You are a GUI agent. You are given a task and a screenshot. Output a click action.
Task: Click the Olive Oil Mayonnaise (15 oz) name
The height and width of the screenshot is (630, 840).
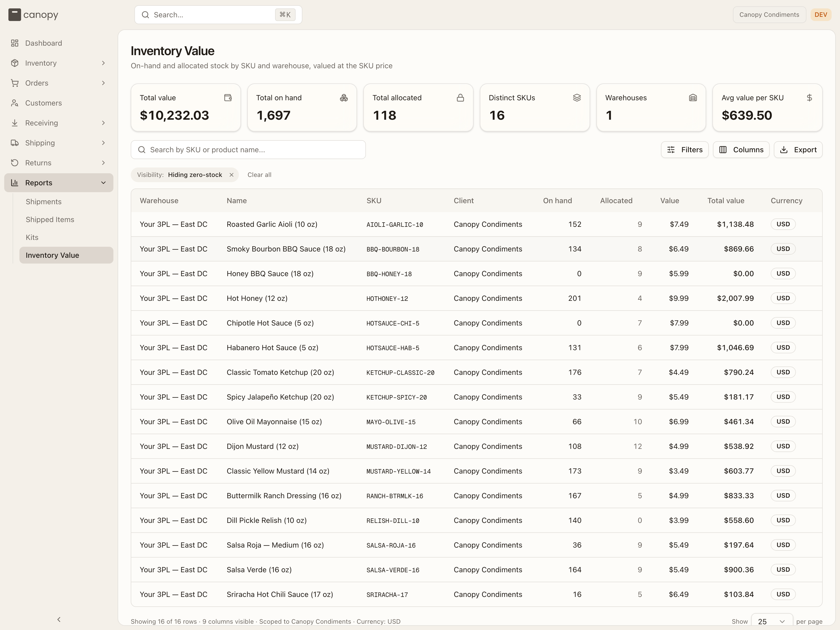click(274, 422)
